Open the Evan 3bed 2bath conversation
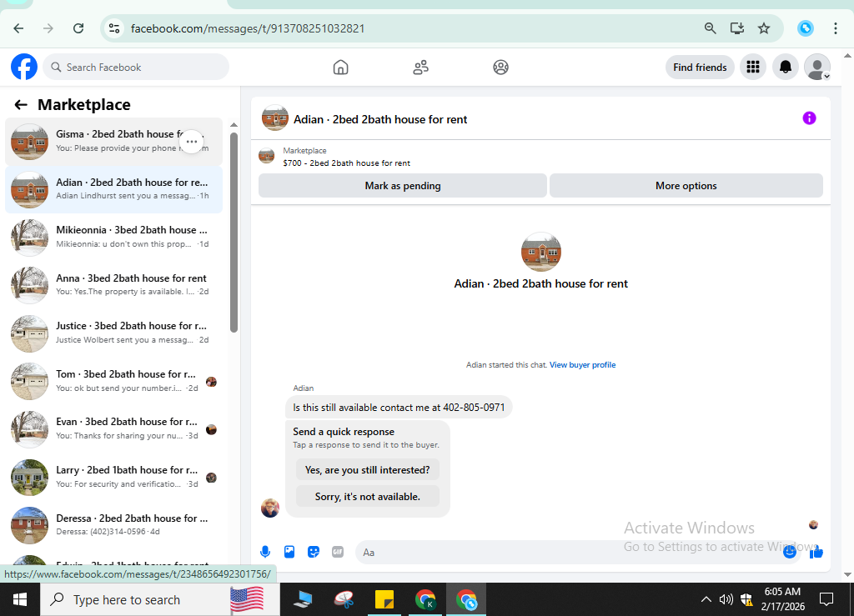This screenshot has height=616, width=854. click(113, 428)
